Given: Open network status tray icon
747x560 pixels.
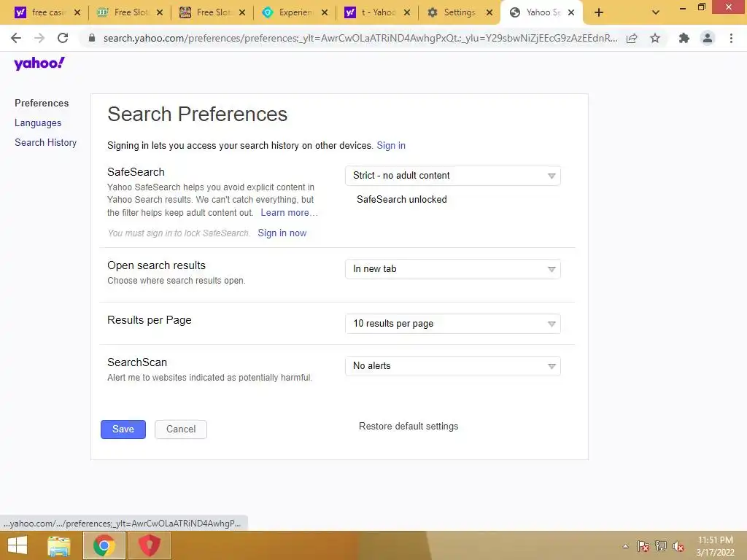Looking at the screenshot, I should click(661, 546).
